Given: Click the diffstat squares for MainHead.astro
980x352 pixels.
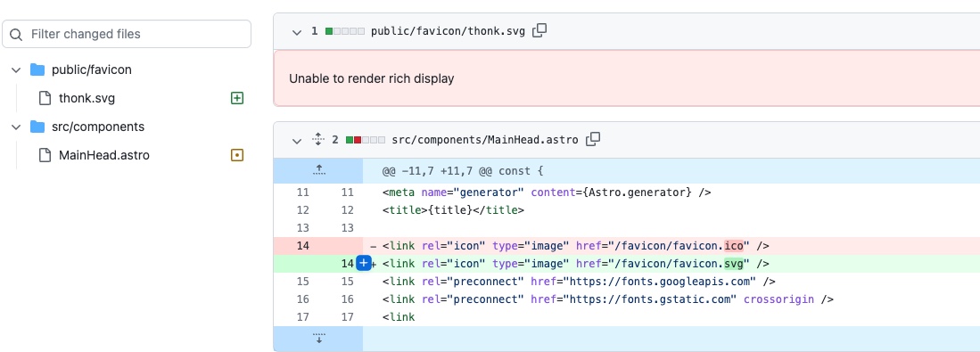Looking at the screenshot, I should (366, 140).
